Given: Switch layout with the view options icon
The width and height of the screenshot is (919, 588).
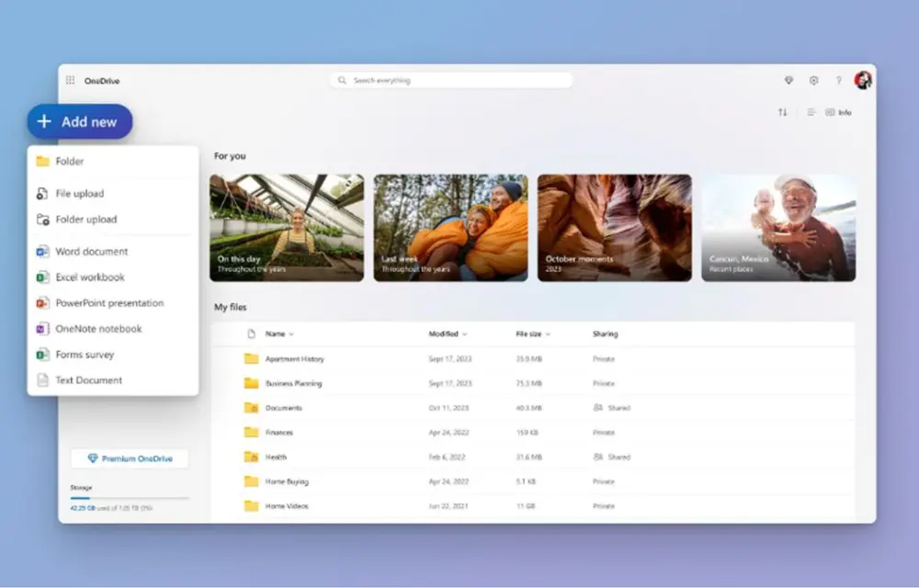Looking at the screenshot, I should point(811,112).
